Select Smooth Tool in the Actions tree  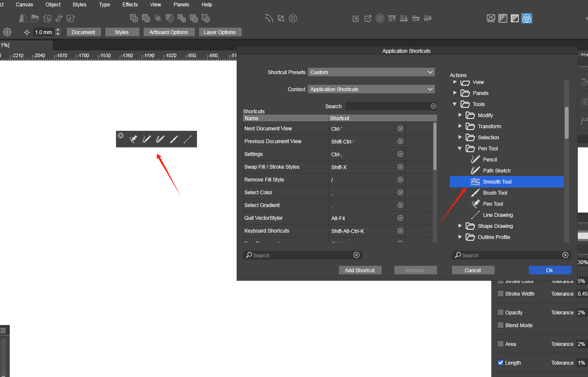coord(497,182)
